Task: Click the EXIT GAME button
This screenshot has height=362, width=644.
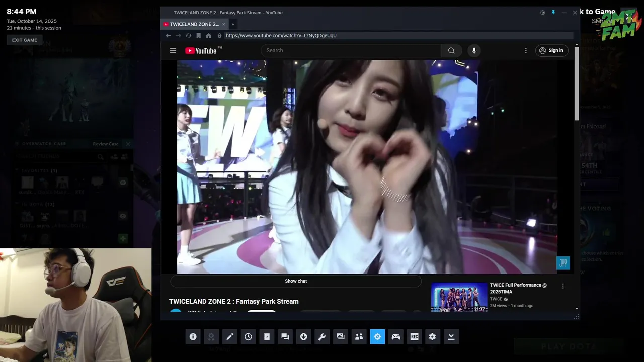Action: 25,40
